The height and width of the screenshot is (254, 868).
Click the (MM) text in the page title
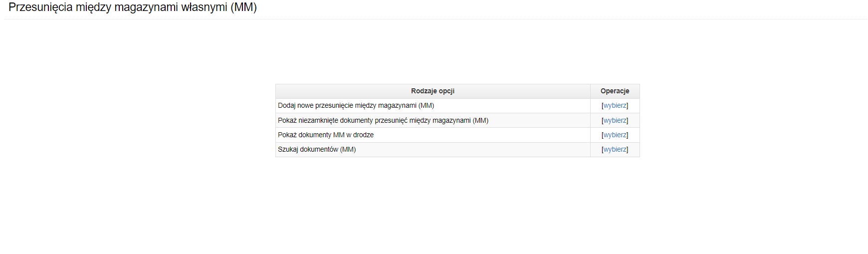click(x=243, y=7)
